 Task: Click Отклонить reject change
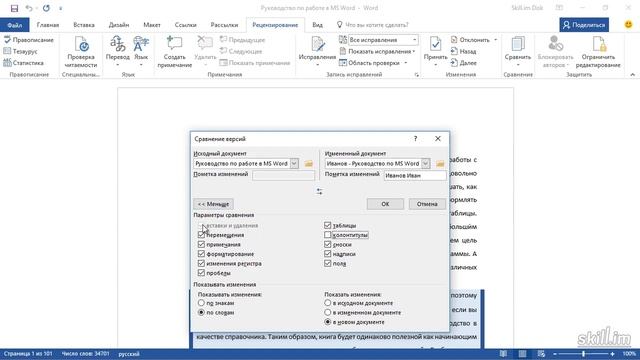coord(470,40)
